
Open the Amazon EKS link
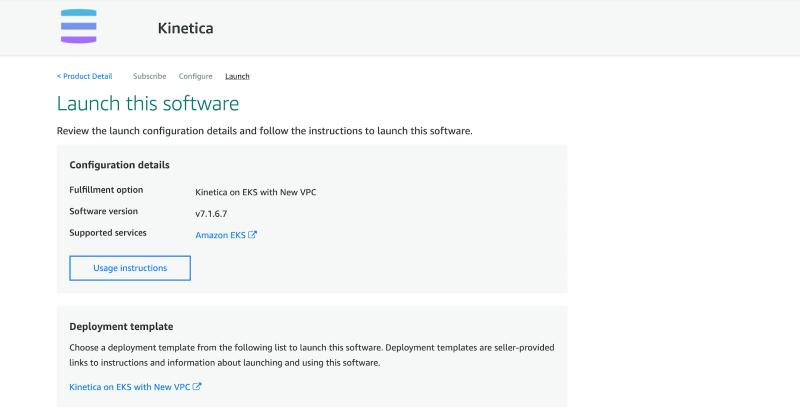click(220, 235)
